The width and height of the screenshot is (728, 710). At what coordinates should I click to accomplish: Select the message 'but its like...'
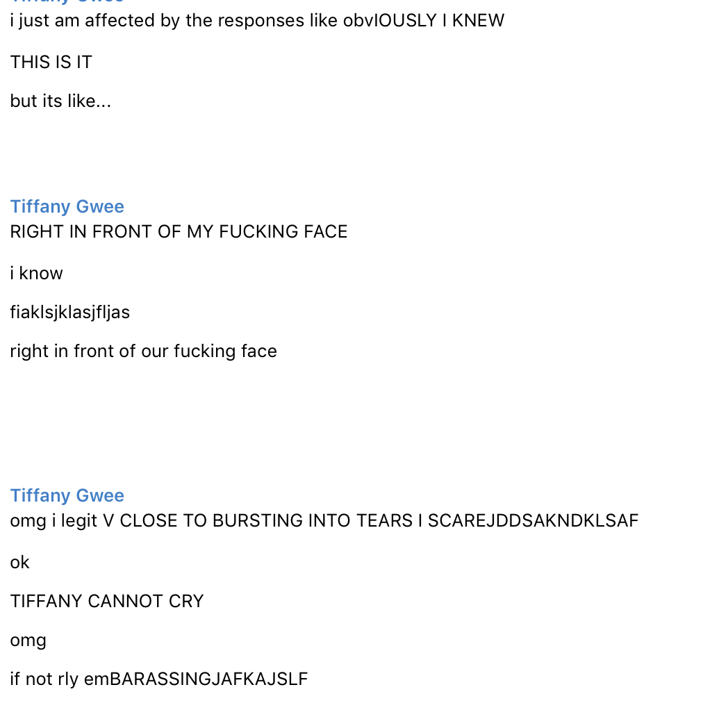(x=61, y=101)
